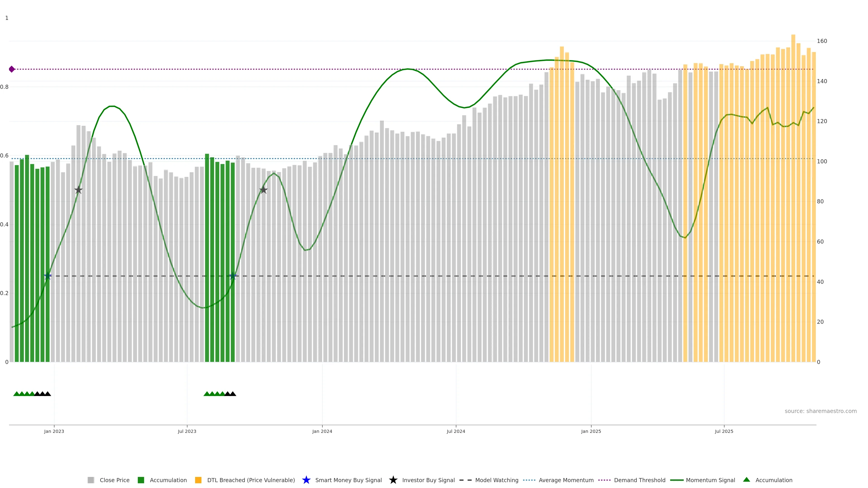Viewport: 868px width, 488px height.
Task: Toggle the Momentum Signal legend label
Action: tap(710, 480)
